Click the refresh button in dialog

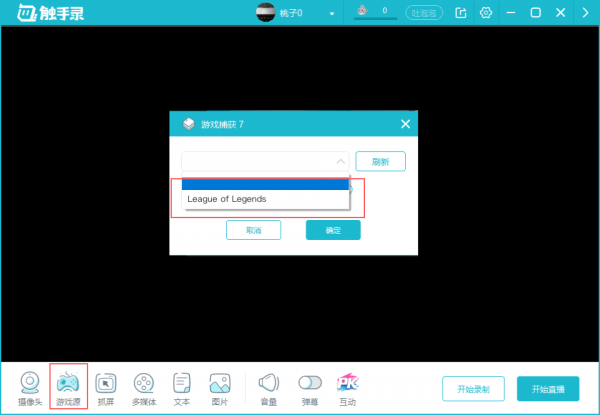380,161
